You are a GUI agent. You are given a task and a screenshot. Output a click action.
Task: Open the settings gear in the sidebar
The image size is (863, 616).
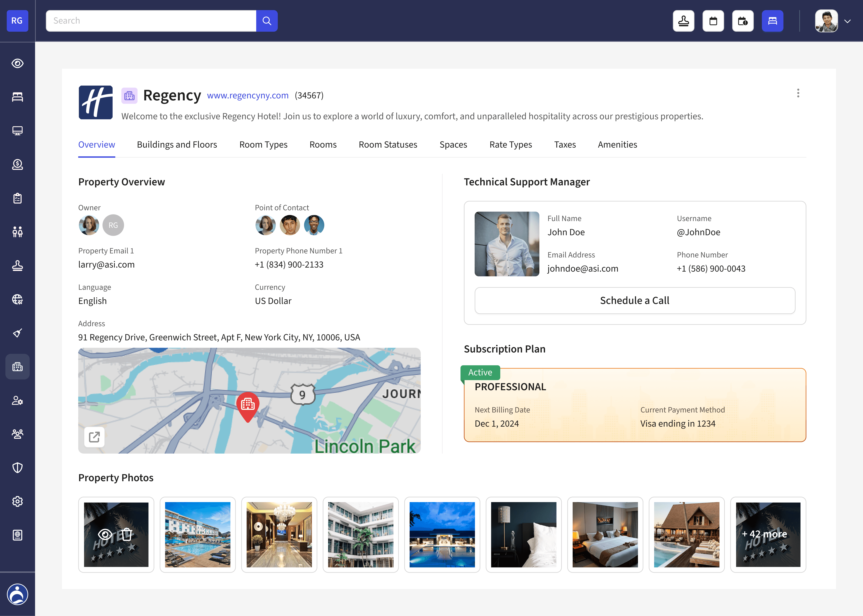(18, 501)
